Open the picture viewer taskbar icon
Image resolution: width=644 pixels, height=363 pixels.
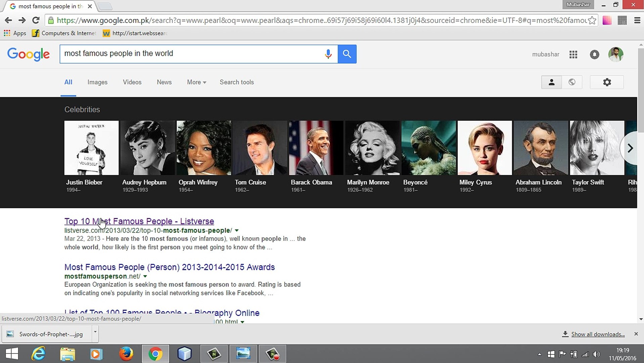tap(243, 354)
